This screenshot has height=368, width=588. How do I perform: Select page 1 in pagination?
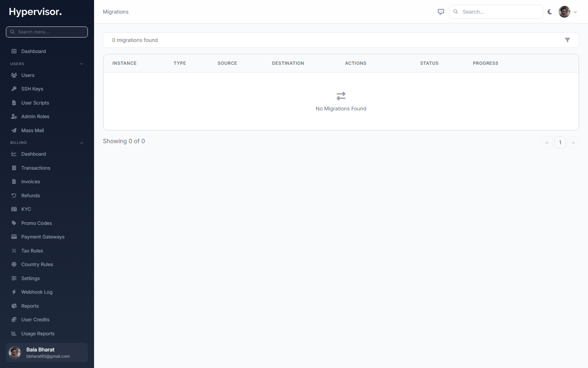tap(560, 142)
